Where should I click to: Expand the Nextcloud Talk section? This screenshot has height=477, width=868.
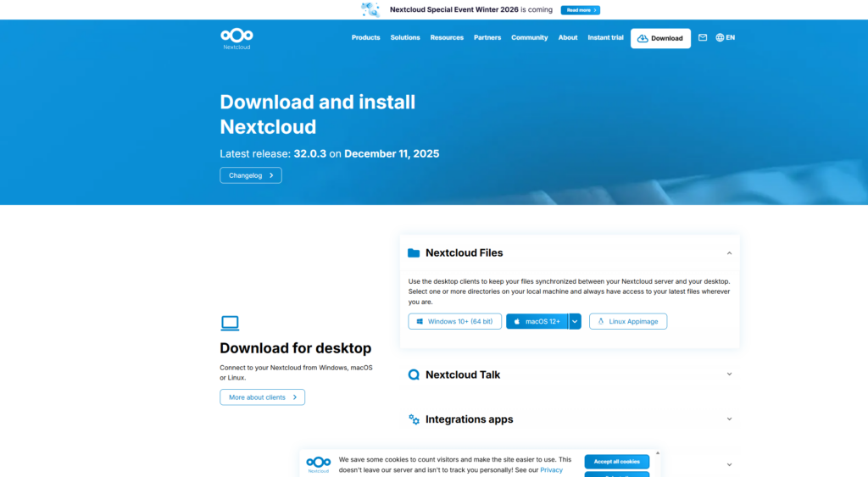(729, 374)
